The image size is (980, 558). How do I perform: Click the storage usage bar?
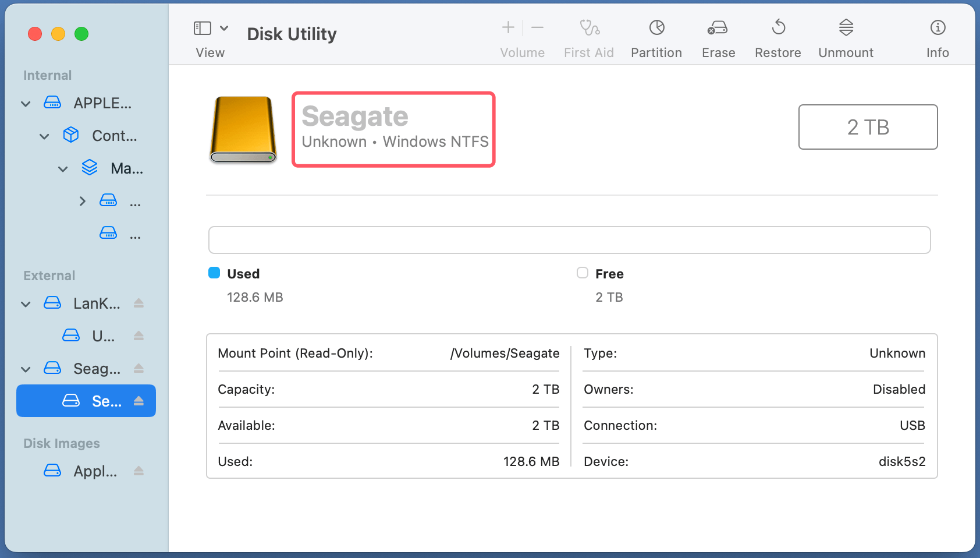[569, 239]
